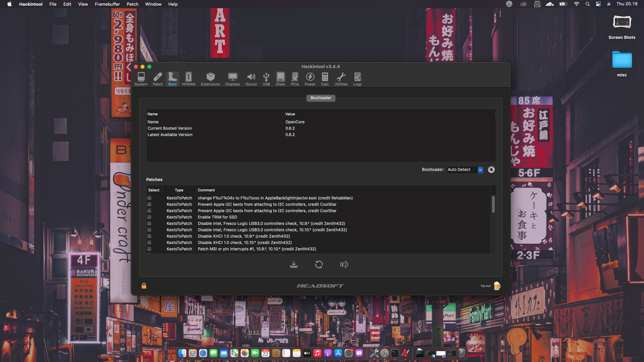Open the Extensions toolbar section

click(x=210, y=79)
